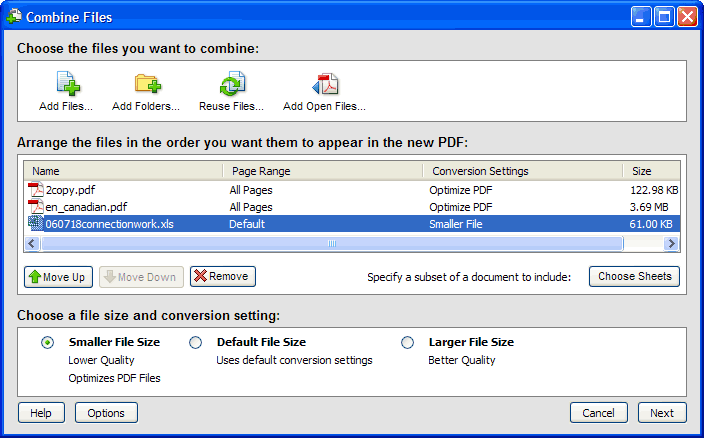The height and width of the screenshot is (438, 704).
Task: Click the Add Folders icon
Action: [x=146, y=85]
